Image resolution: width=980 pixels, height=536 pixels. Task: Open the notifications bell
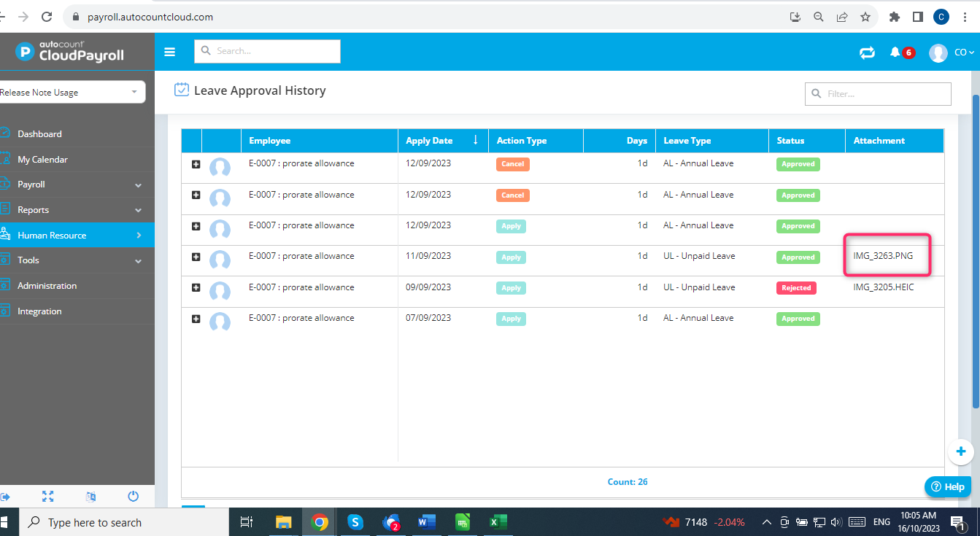(895, 53)
